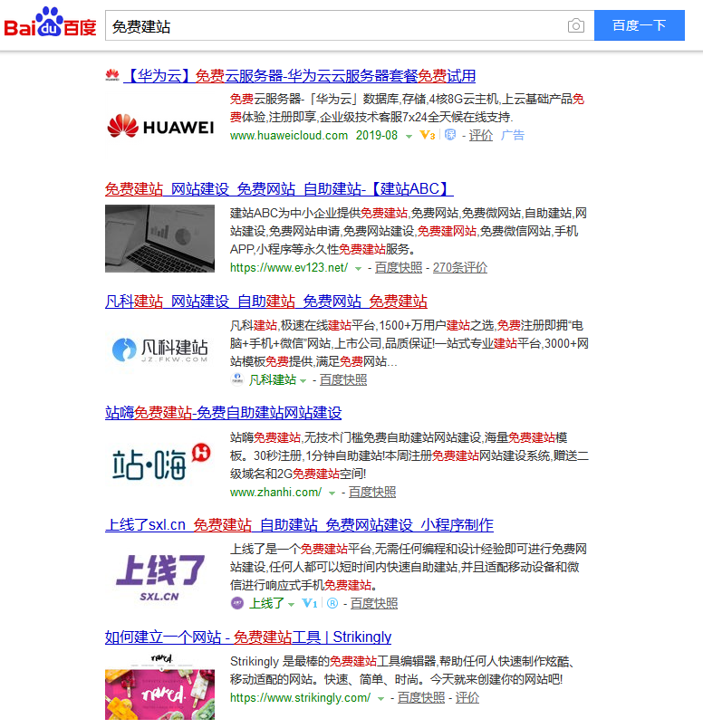Click the 站·嗨 logo thumbnail
The height and width of the screenshot is (728, 703).
pyautogui.click(x=159, y=462)
